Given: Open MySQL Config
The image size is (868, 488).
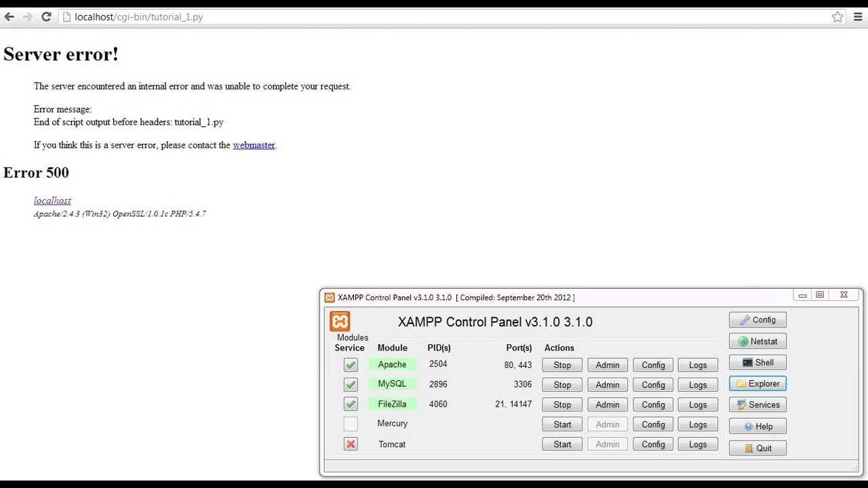Looking at the screenshot, I should (653, 384).
